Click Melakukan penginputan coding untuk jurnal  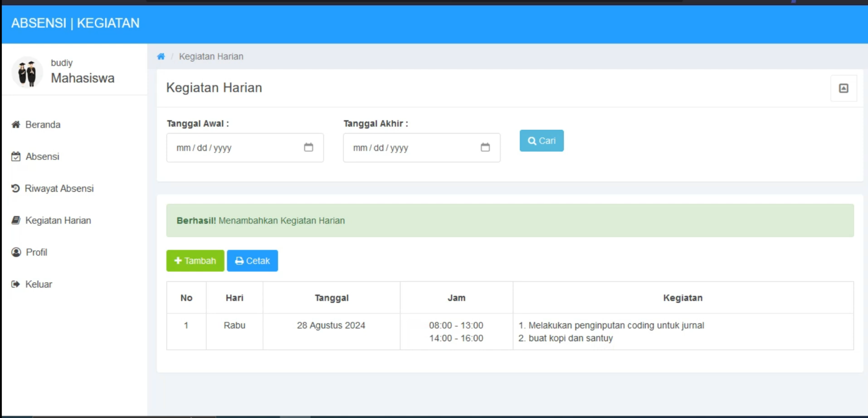point(616,325)
